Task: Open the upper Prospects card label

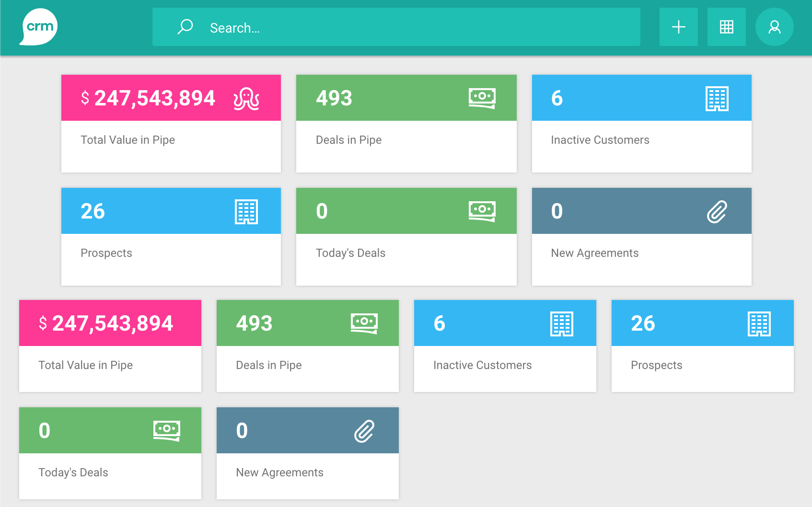Action: [x=106, y=253]
